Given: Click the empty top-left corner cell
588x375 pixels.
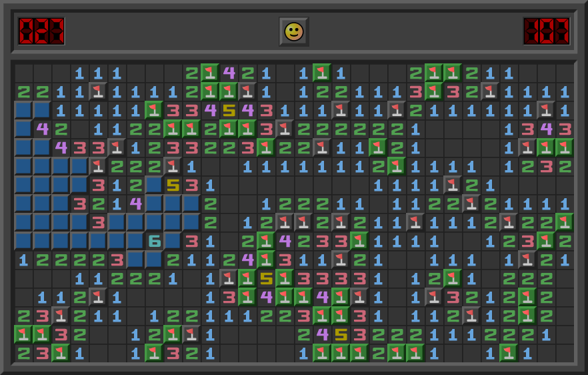Looking at the screenshot, I should [24, 73].
